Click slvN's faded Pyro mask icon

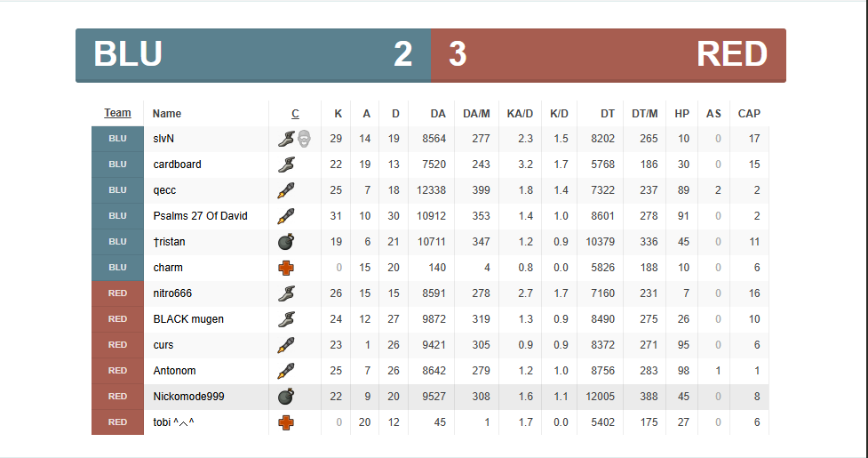point(305,139)
